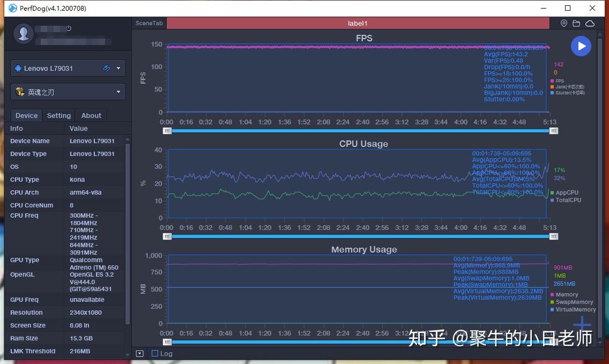609x364 pixels.
Task: Expand the 英魂之刃 app selection dropdown
Action: tap(118, 92)
